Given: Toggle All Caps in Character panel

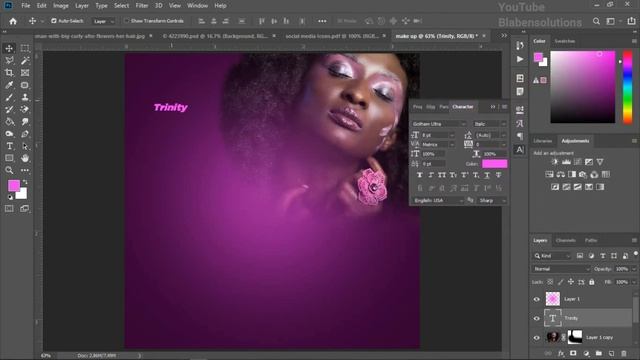Looking at the screenshot, I should 442,175.
